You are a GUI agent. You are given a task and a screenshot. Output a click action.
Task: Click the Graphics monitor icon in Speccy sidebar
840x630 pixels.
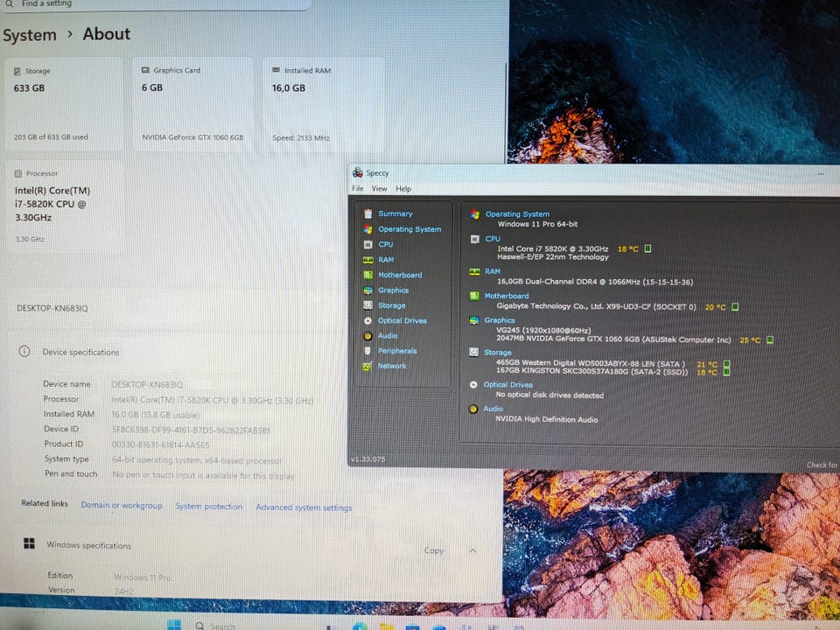click(x=368, y=290)
